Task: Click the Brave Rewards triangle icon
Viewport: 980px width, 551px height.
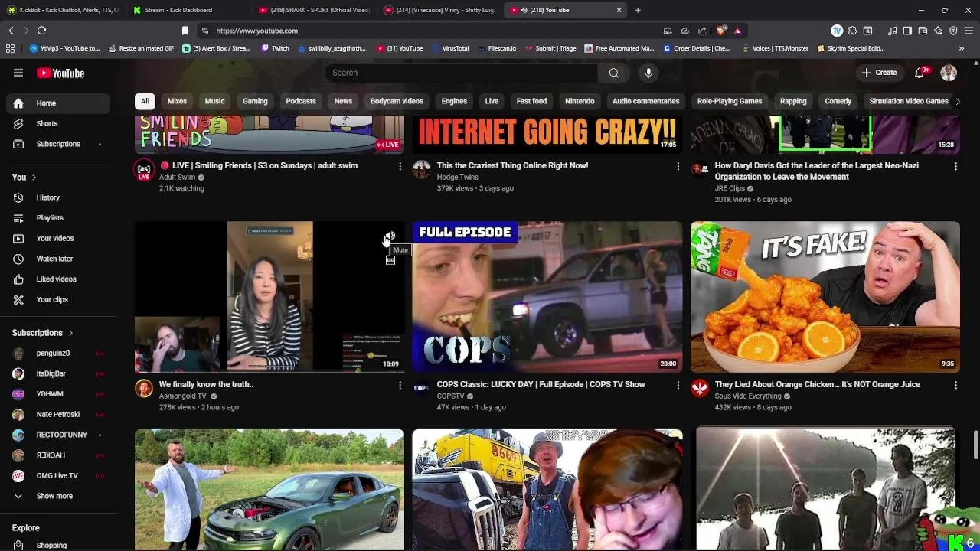Action: point(737,31)
